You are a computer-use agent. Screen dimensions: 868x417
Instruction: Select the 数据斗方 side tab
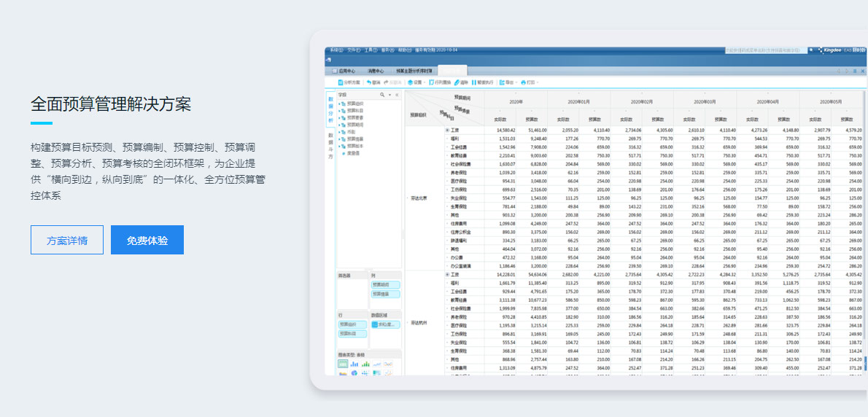point(330,146)
